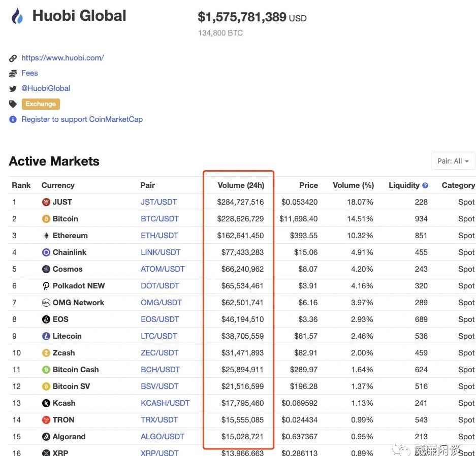476x456 pixels.
Task: Open the ZEC/USDT pair link
Action: pos(160,353)
